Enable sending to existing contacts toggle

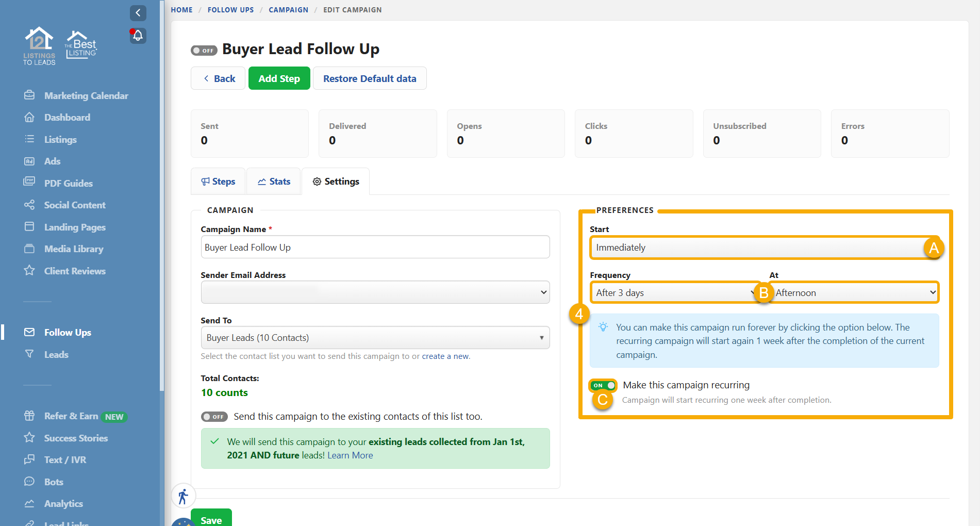click(x=214, y=417)
